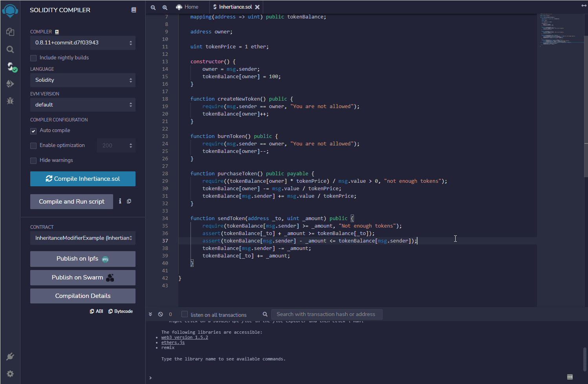Image resolution: width=588 pixels, height=384 pixels.
Task: Click the Remix logo home icon
Action: pyautogui.click(x=10, y=11)
